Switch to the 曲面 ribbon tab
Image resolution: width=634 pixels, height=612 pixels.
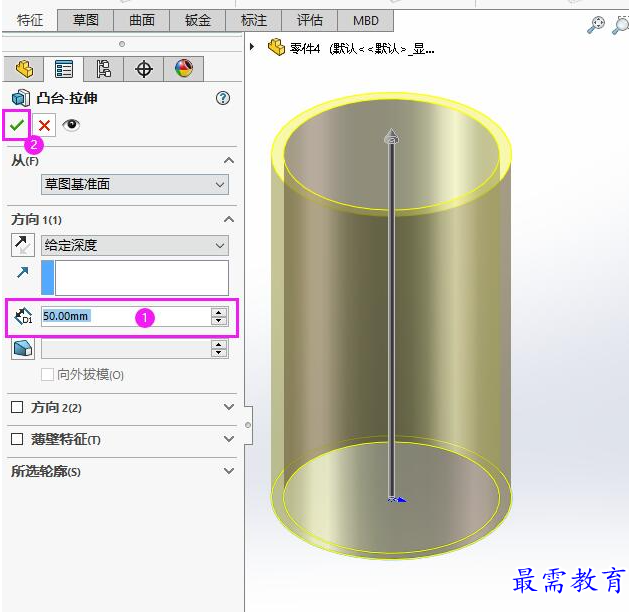(142, 20)
